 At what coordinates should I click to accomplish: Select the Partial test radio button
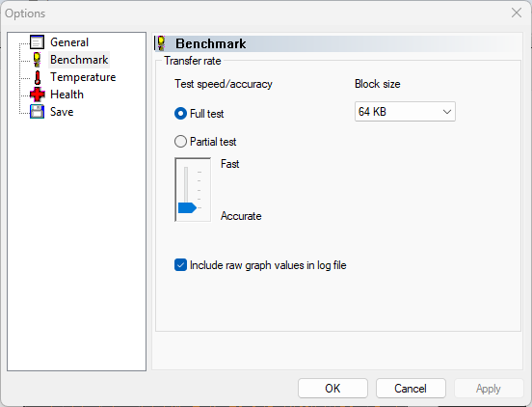[x=180, y=142]
